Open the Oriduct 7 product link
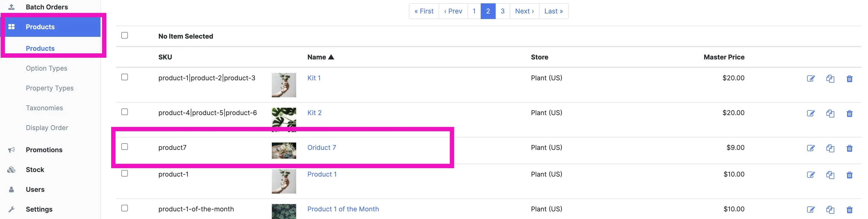The height and width of the screenshot is (219, 868). point(322,147)
